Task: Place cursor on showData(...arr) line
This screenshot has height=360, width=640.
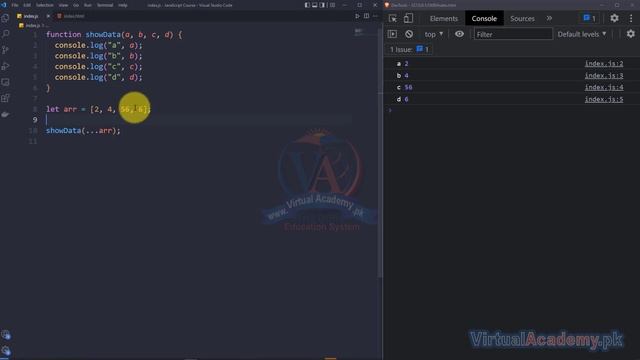Action: (x=83, y=131)
